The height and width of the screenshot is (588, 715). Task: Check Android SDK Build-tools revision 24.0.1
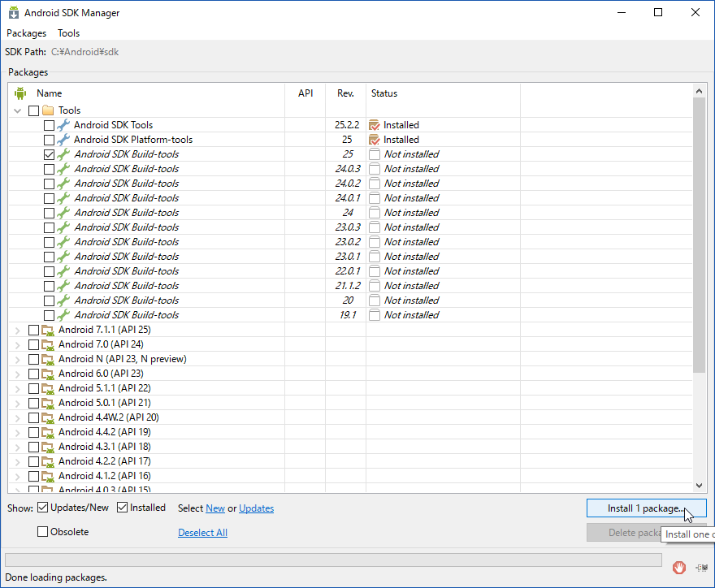[50, 198]
